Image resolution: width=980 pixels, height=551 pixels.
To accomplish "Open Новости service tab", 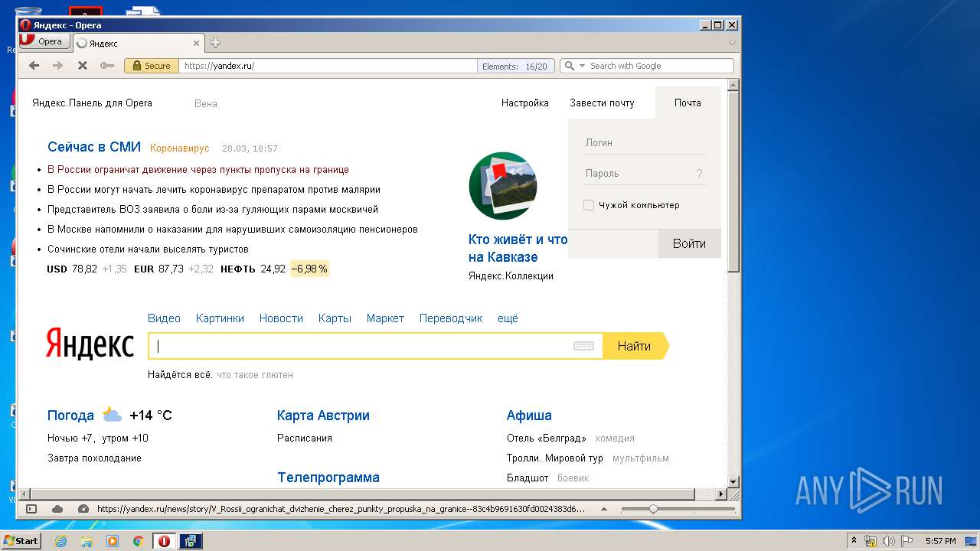I will point(281,318).
